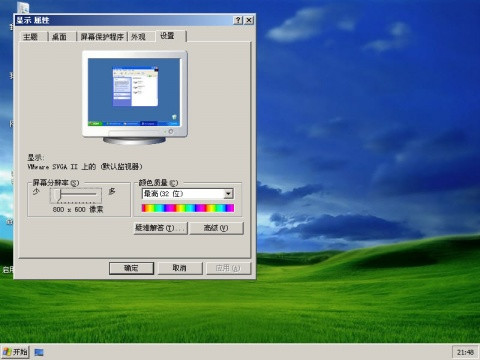Confirm with the 确定 button
Image resolution: width=480 pixels, height=360 pixels.
(131, 268)
